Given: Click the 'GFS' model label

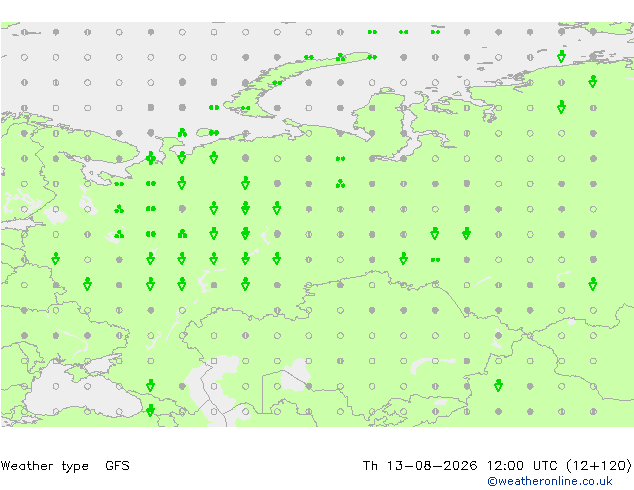Looking at the screenshot, I should (117, 465).
